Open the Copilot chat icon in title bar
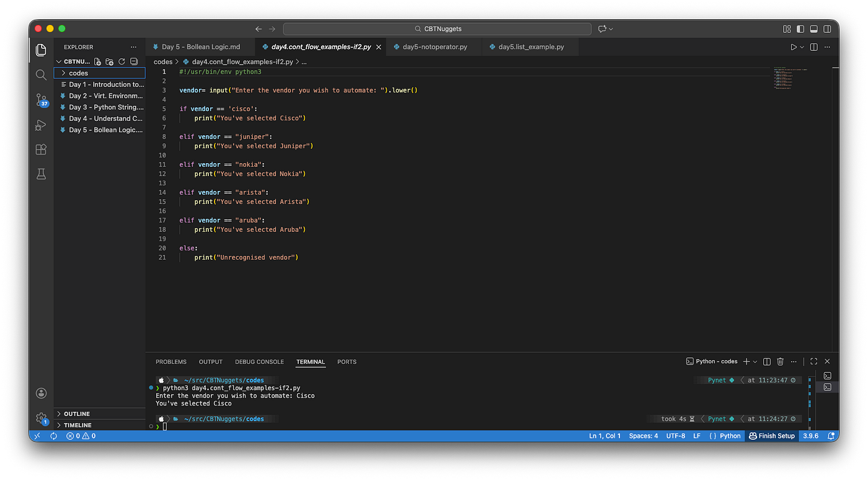The image size is (868, 480). pos(602,29)
